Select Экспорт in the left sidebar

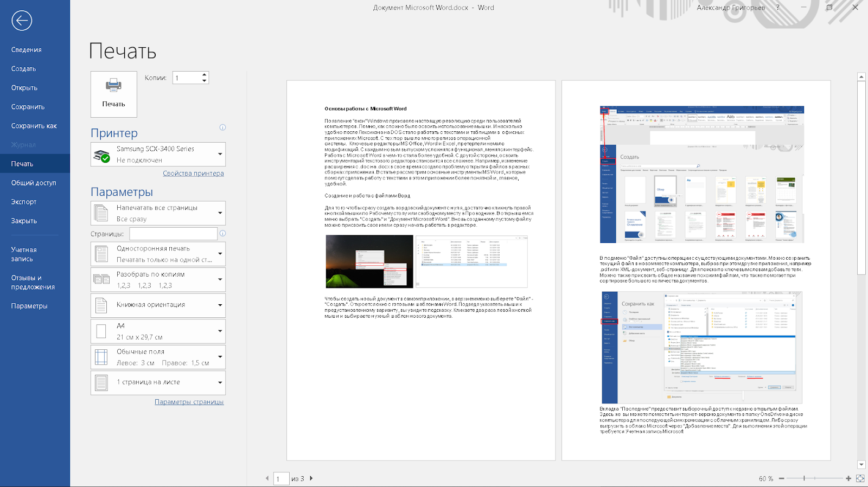tap(24, 202)
